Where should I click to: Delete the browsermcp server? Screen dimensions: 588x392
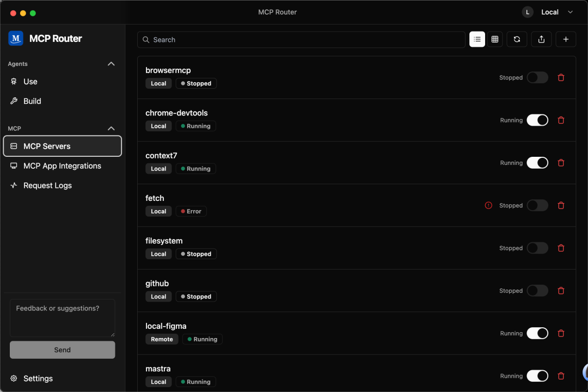click(561, 77)
